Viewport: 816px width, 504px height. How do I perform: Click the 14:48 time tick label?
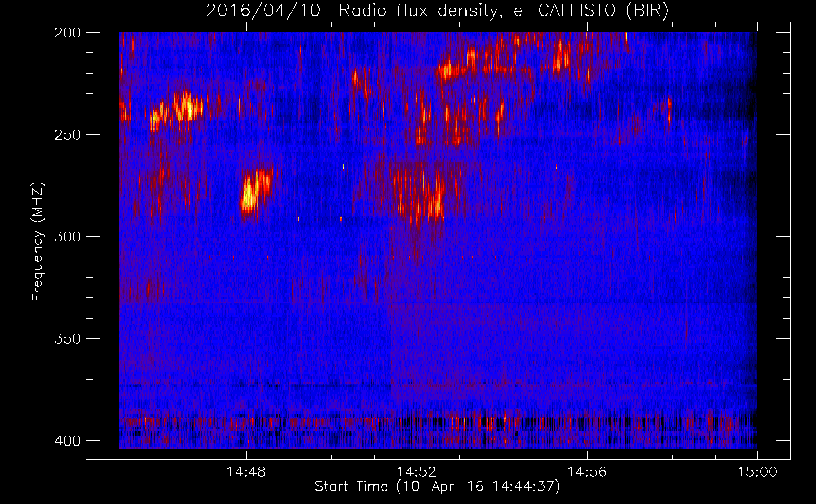pyautogui.click(x=246, y=472)
